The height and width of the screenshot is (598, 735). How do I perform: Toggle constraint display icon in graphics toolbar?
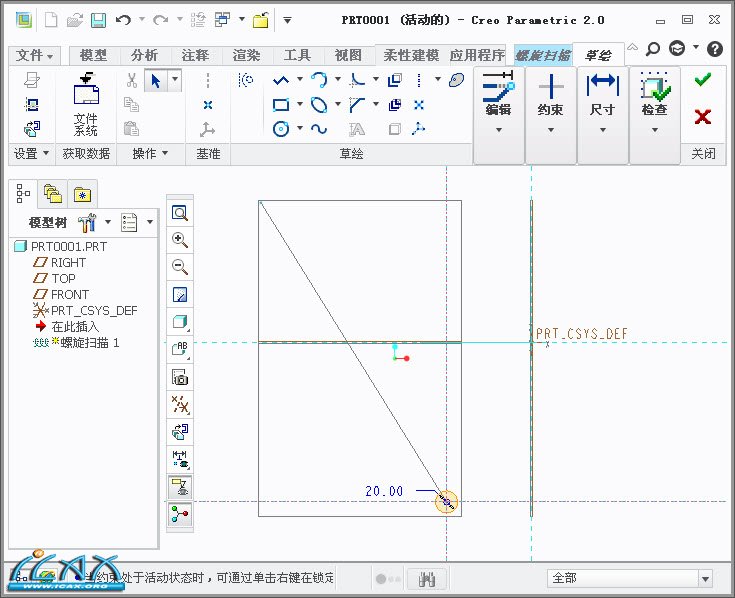(180, 487)
